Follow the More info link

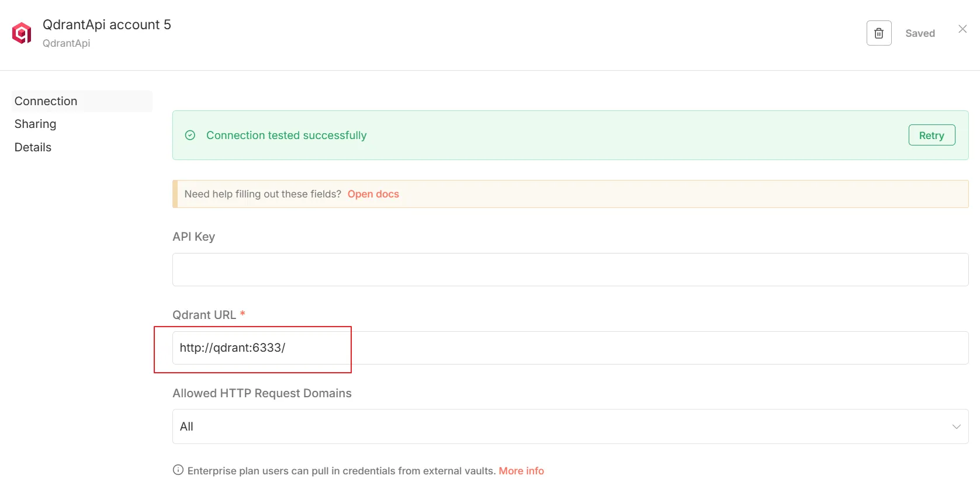pyautogui.click(x=521, y=471)
